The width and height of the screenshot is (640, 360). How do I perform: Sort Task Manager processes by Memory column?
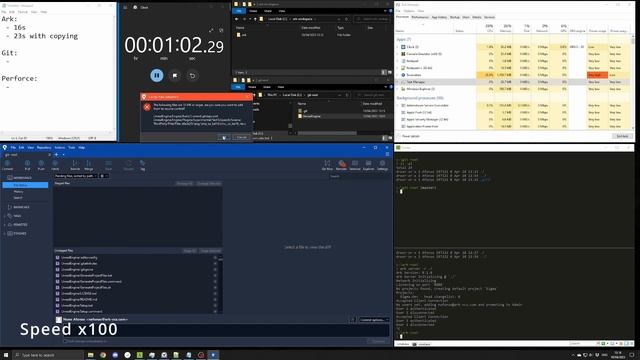pos(505,28)
